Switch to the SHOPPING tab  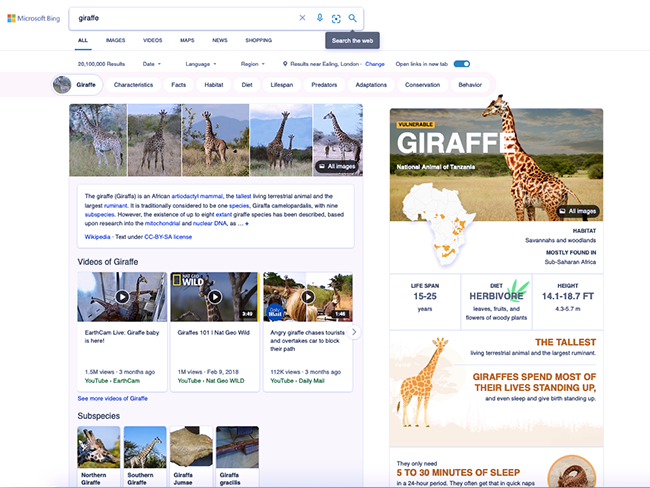coord(259,40)
